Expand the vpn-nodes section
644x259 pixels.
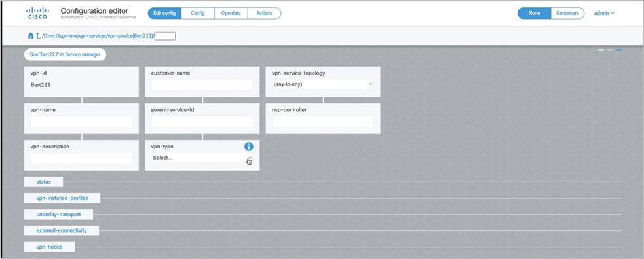49,247
